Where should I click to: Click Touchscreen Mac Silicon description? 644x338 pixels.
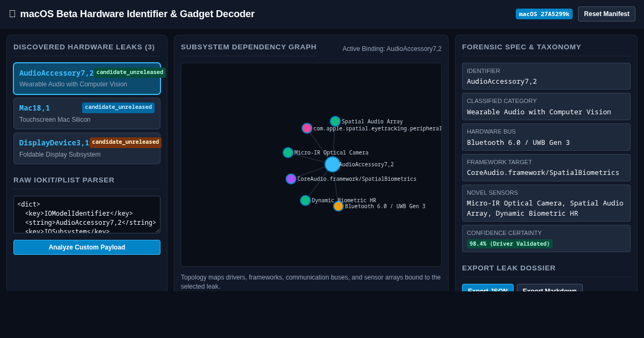(x=55, y=120)
